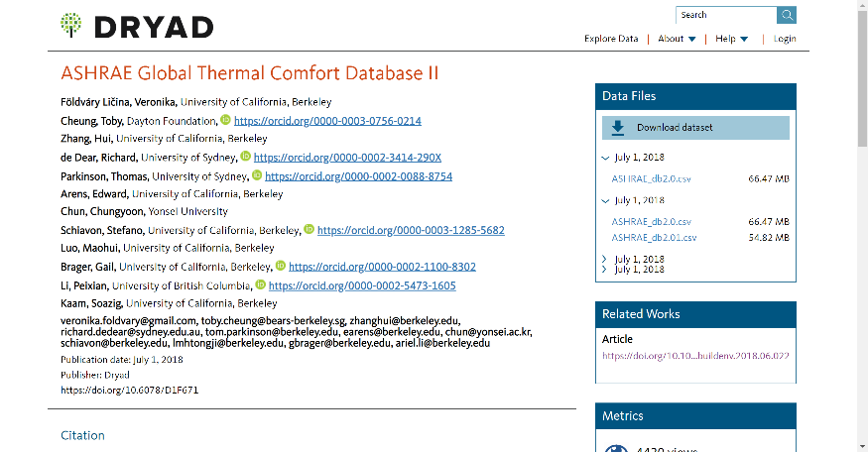Open the Login page link
The height and width of the screenshot is (452, 868).
[785, 39]
